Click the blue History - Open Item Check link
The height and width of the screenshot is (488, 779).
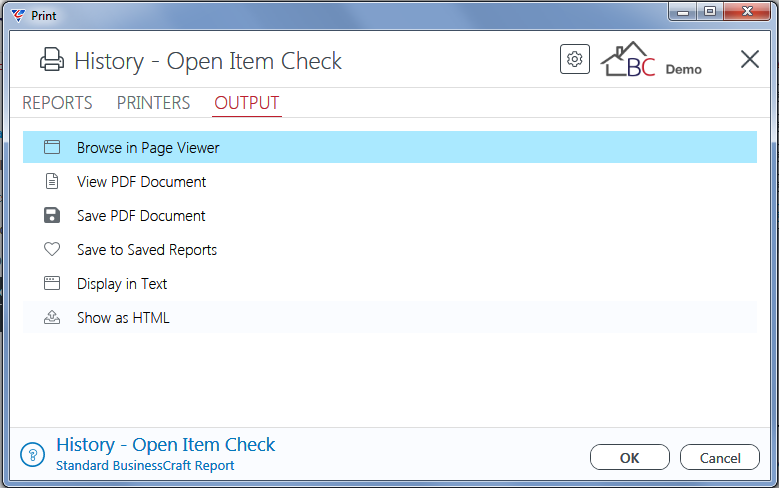coord(165,445)
